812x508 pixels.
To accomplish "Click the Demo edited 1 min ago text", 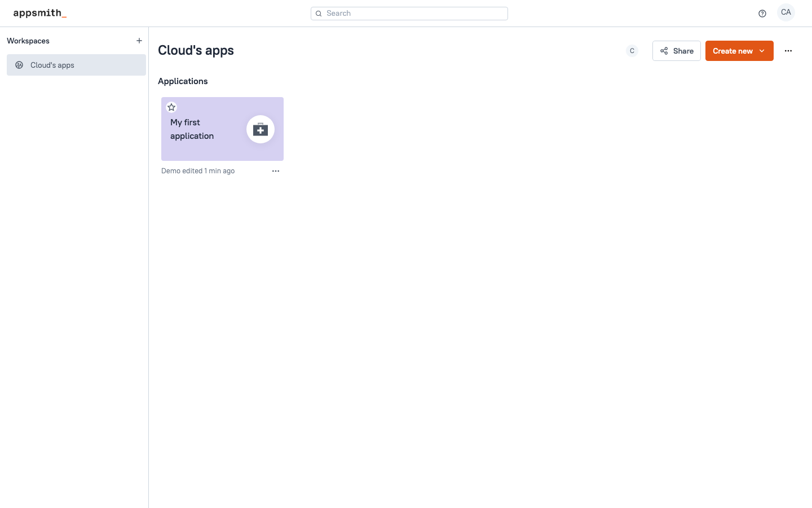I will click(x=198, y=171).
